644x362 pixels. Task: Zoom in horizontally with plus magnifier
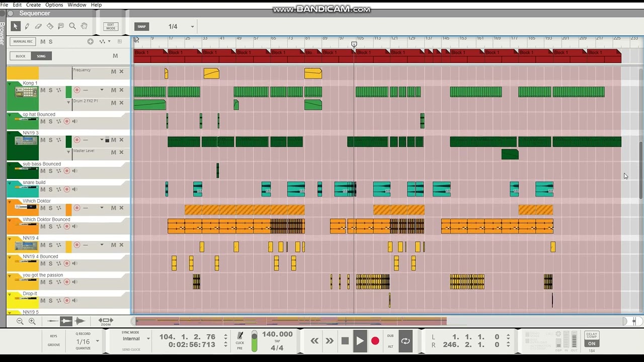click(32, 321)
